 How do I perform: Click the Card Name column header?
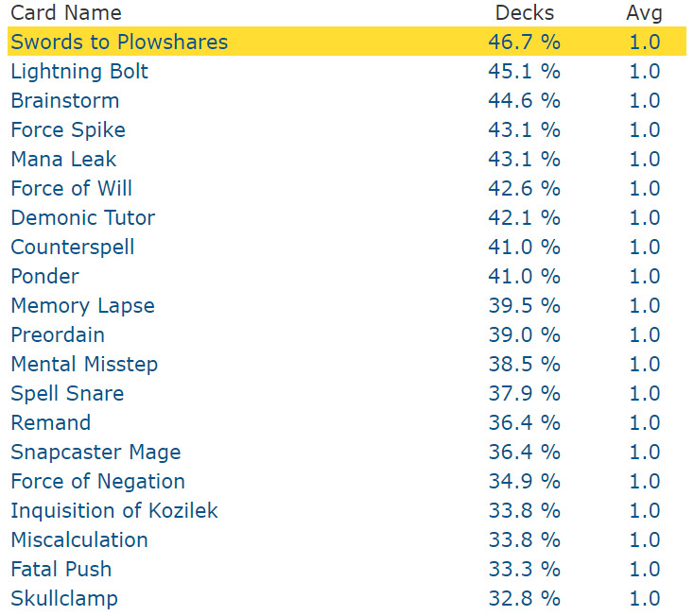coord(66,12)
